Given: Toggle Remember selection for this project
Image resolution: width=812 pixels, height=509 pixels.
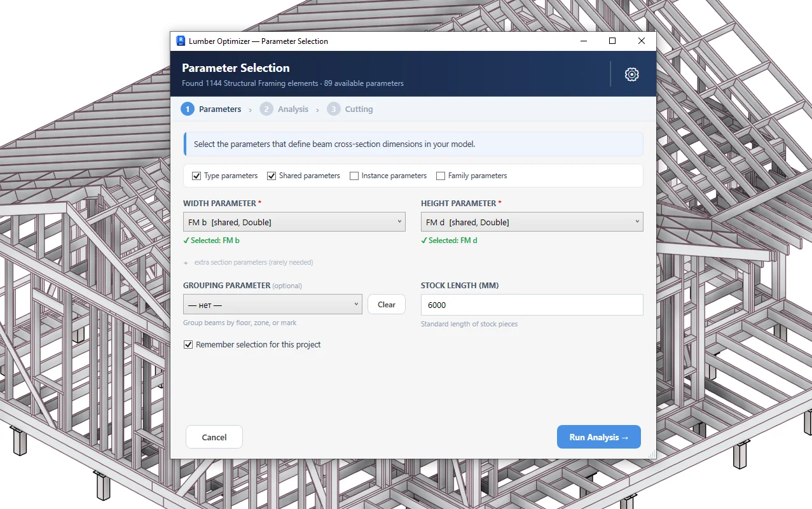Looking at the screenshot, I should (188, 345).
